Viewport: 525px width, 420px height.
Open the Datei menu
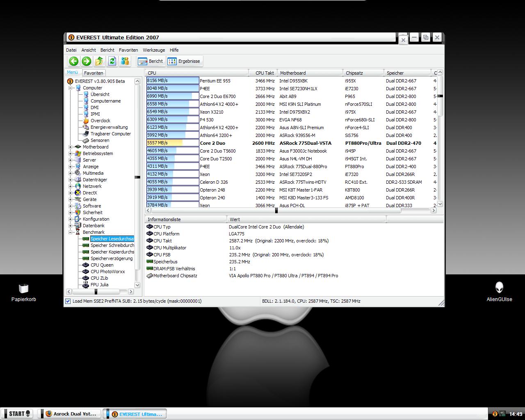click(x=71, y=50)
